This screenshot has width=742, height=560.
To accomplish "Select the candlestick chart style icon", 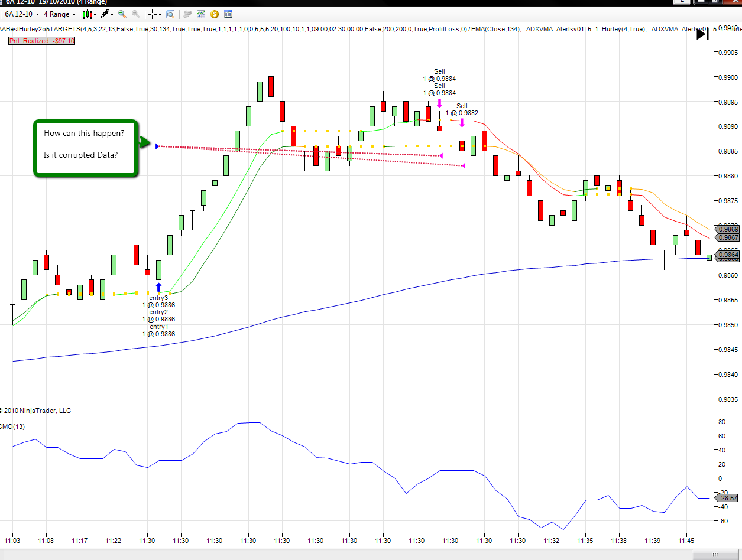I will click(x=87, y=14).
